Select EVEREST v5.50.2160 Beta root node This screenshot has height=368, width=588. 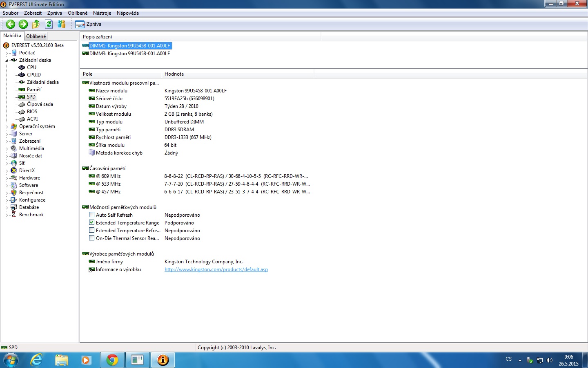point(37,45)
